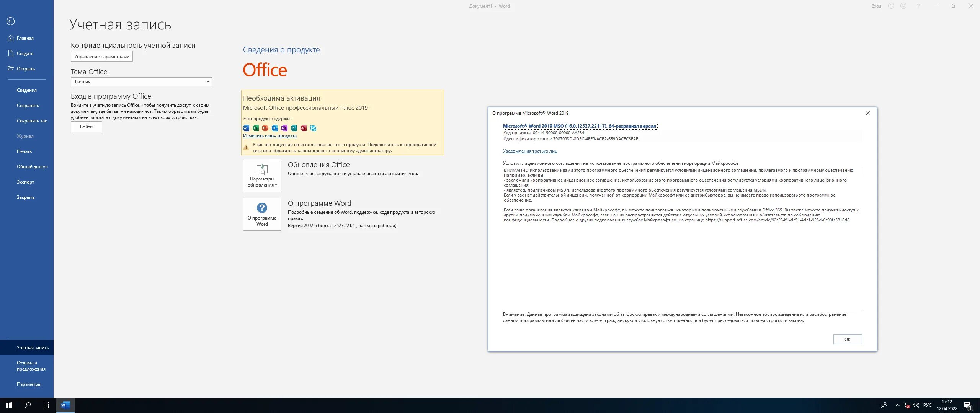Click Word icon on the taskbar
Screen dimensions: 980x413
click(x=65, y=405)
